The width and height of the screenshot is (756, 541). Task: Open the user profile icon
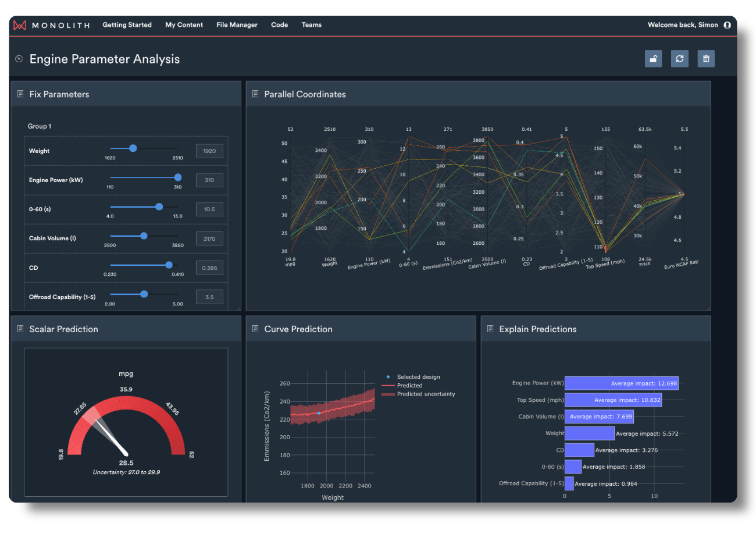pyautogui.click(x=728, y=24)
